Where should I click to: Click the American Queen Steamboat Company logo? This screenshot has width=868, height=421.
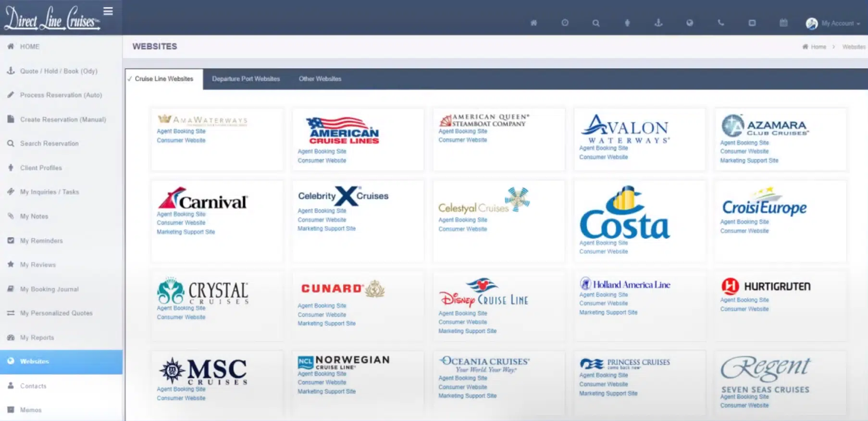pos(484,120)
